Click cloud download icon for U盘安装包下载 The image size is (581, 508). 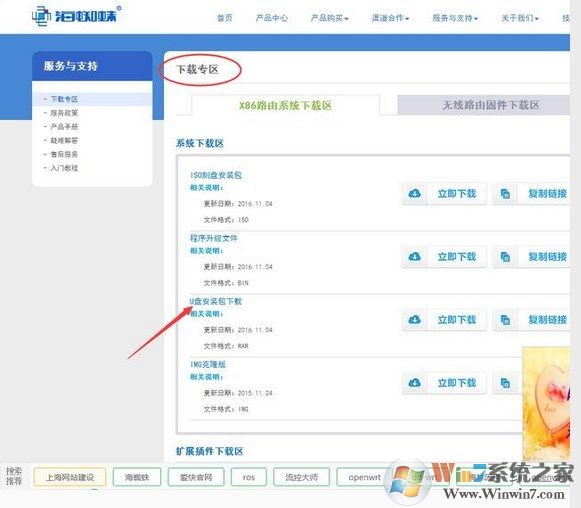[414, 319]
